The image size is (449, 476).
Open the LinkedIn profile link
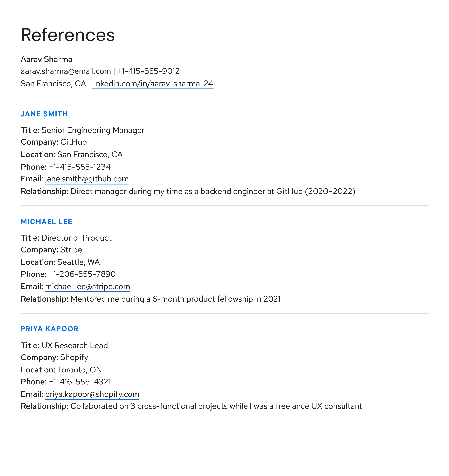[x=153, y=84]
